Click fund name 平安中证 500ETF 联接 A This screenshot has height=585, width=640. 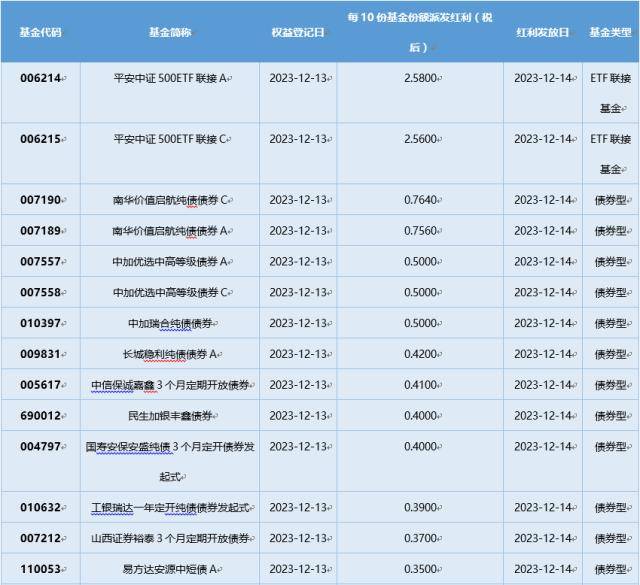pos(170,78)
